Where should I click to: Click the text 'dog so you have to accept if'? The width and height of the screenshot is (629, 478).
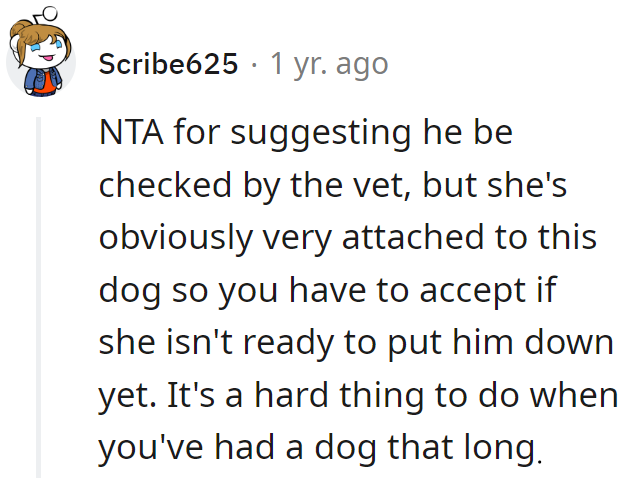coord(328,290)
